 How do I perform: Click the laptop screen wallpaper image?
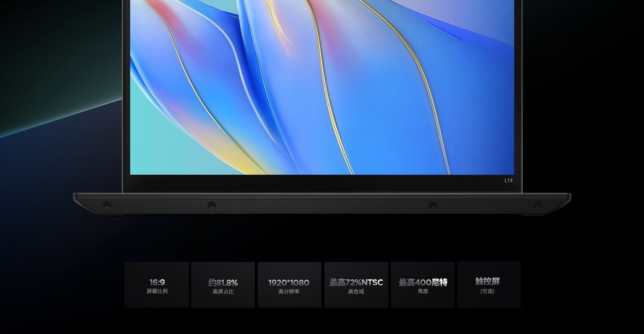pos(322,87)
